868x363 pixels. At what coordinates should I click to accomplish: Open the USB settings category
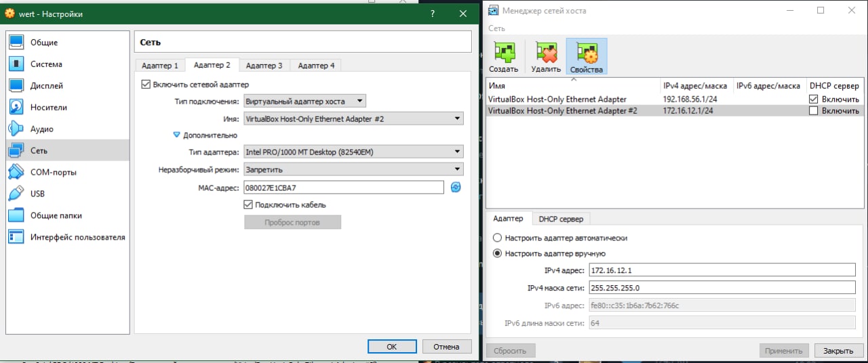click(68, 194)
